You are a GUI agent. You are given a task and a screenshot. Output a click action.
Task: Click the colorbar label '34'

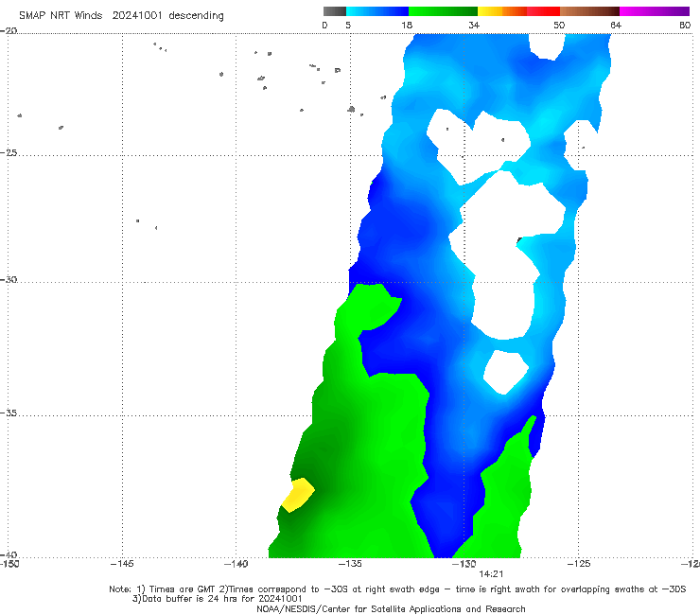(474, 25)
